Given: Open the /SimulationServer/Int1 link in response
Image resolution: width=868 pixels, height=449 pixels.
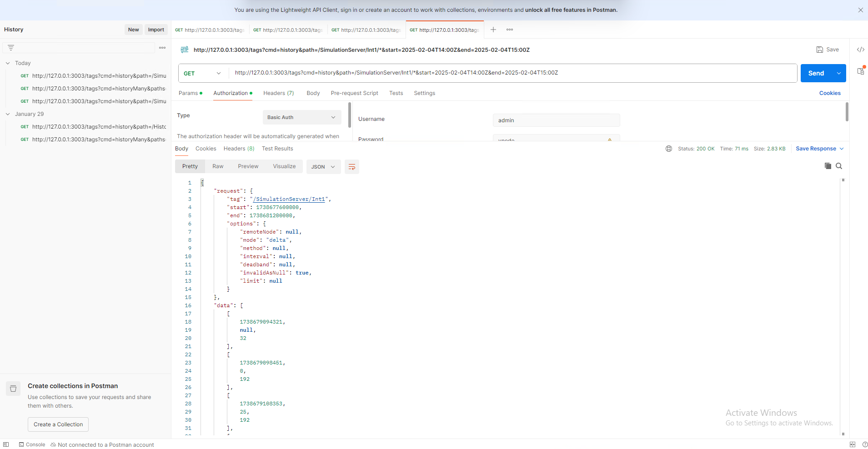Looking at the screenshot, I should 290,199.
